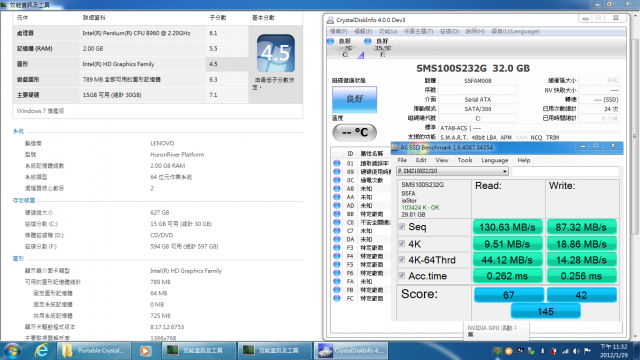The image size is (640, 360).
Task: Click the 4.5 Windows Experience Index badge
Action: (x=276, y=53)
